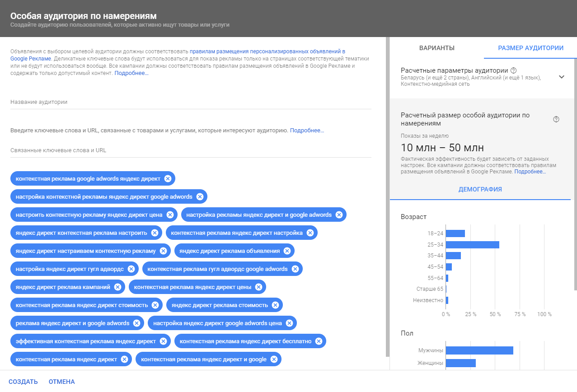The image size is (577, 392).
Task: Click the '10 млн – 50 млн' estimate
Action: [442, 148]
